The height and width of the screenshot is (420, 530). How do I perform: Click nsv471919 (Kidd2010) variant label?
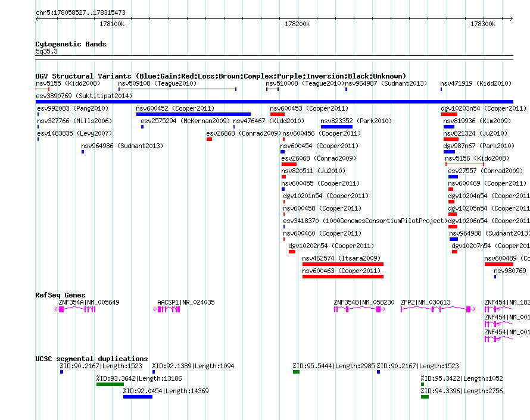476,83
